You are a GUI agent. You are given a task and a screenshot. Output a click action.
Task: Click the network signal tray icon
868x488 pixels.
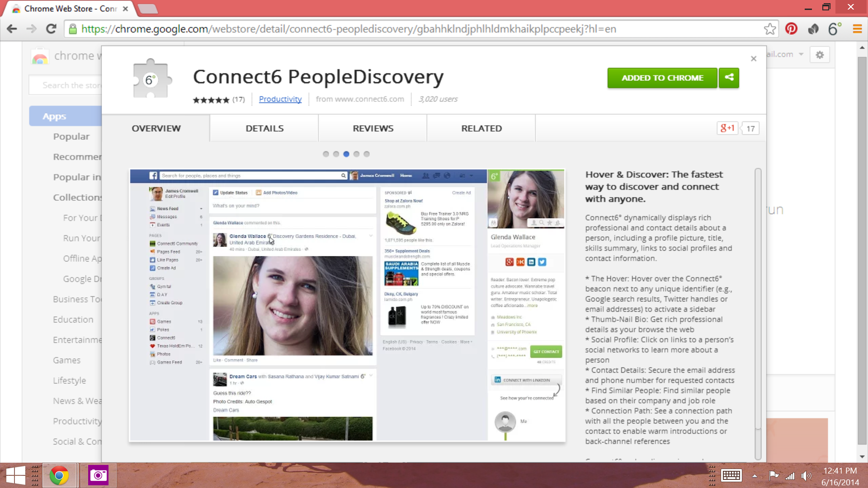click(790, 475)
